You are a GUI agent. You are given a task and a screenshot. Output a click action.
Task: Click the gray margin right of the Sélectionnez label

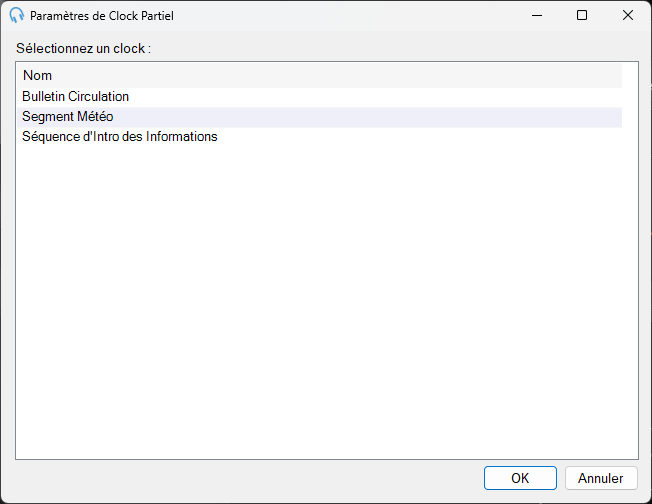click(395, 49)
